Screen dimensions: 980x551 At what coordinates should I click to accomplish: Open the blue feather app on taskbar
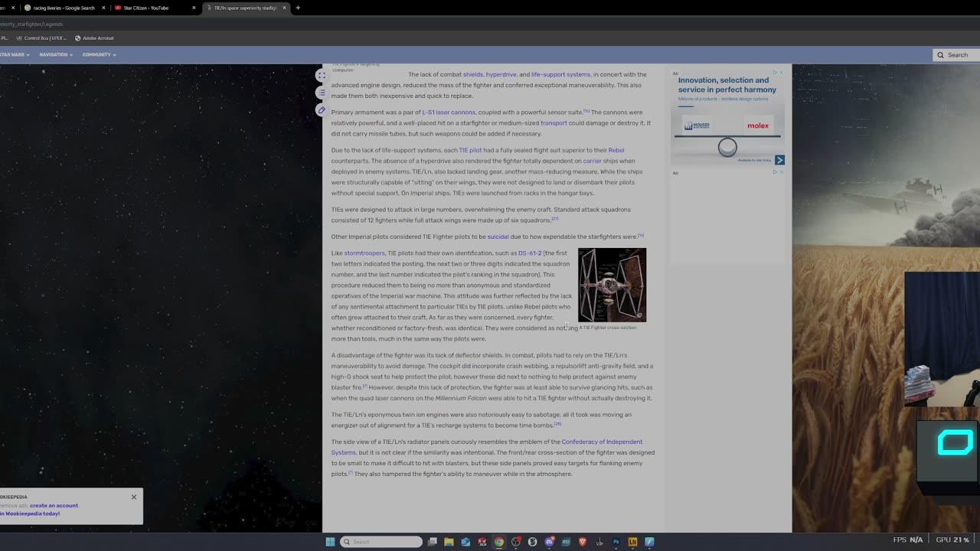pos(649,542)
